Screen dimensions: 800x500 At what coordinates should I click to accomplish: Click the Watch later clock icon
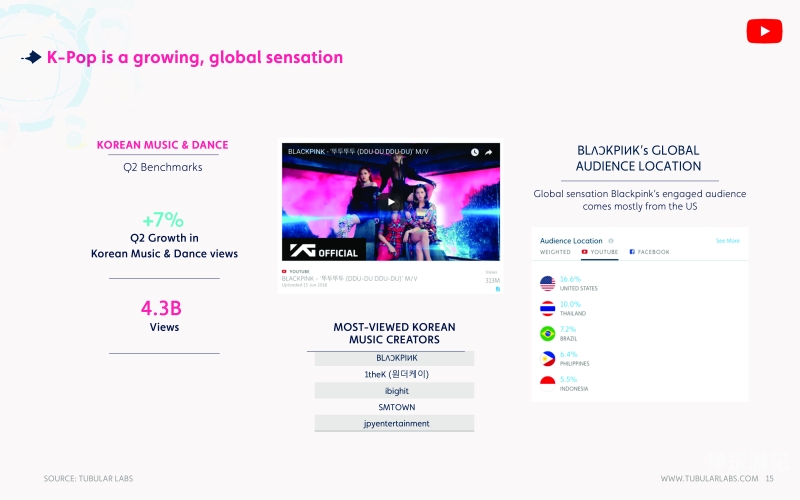(x=474, y=152)
